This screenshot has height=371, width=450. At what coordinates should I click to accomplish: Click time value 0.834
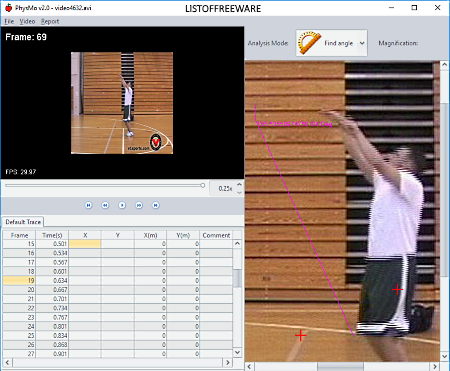(52, 336)
